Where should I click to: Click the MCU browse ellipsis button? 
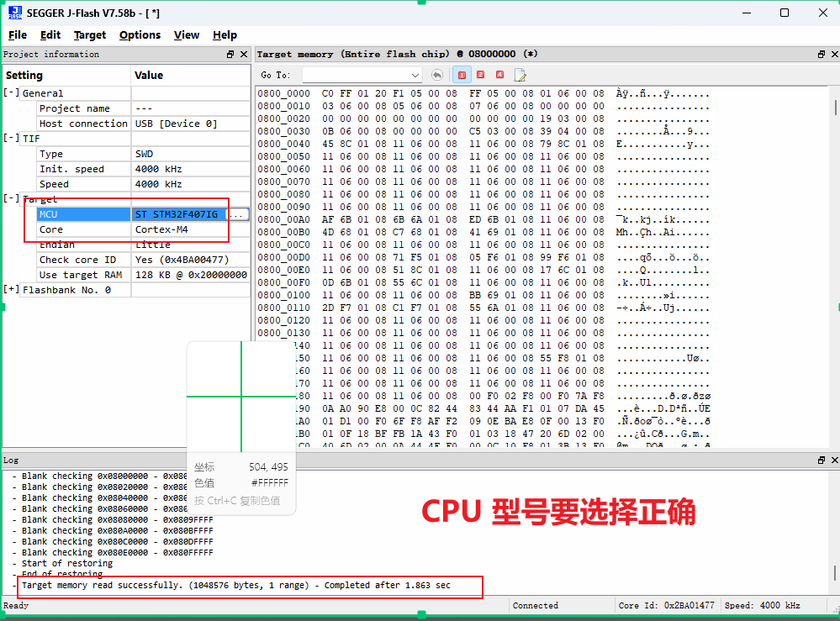coord(238,214)
